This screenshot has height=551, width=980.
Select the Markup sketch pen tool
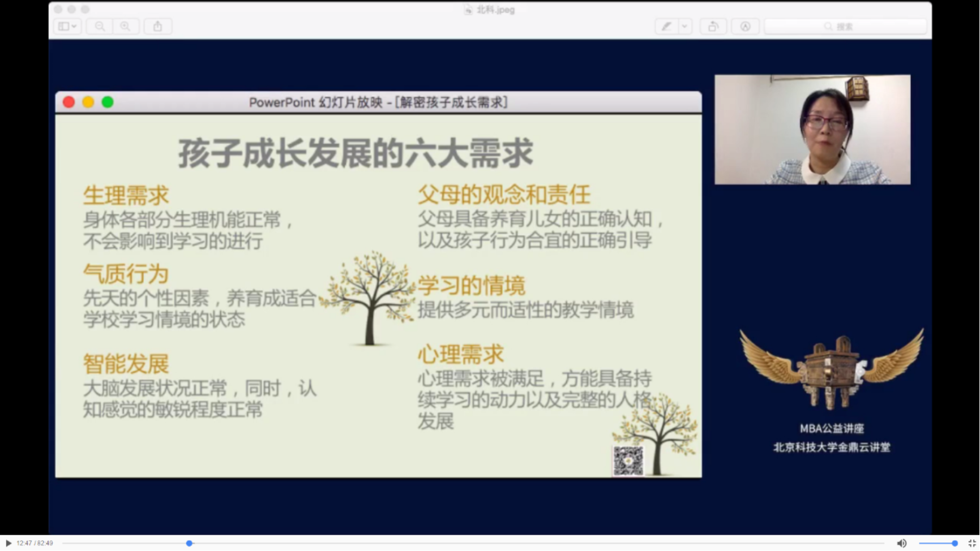coord(667,26)
